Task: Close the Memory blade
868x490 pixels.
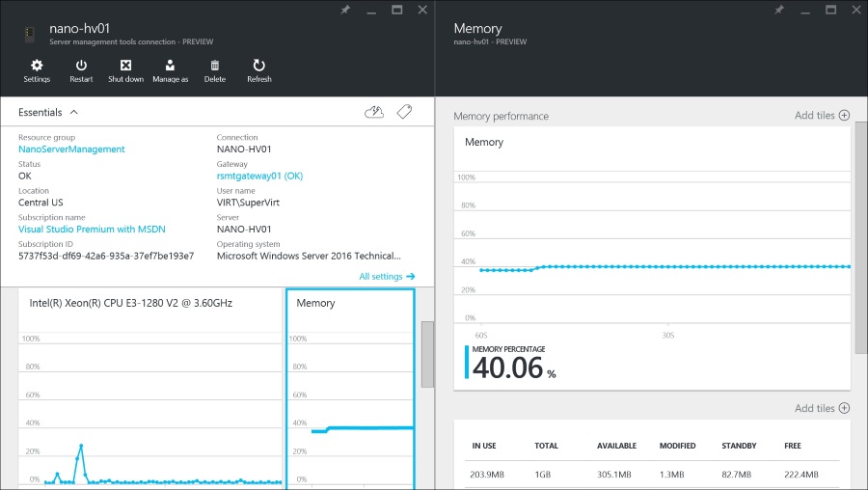Action: tap(856, 10)
